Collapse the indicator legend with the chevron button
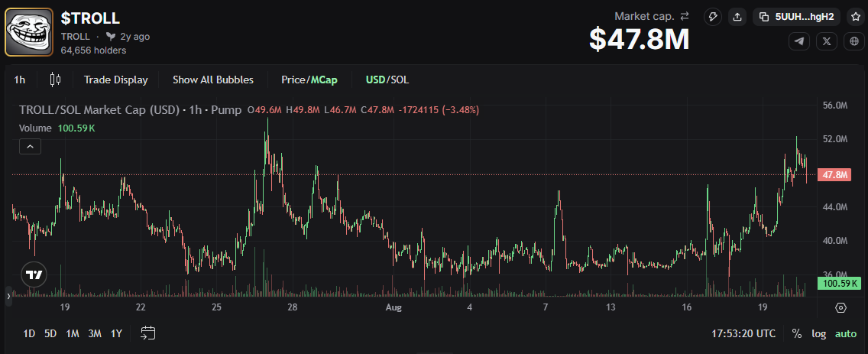This screenshot has width=868, height=354. pos(31,147)
